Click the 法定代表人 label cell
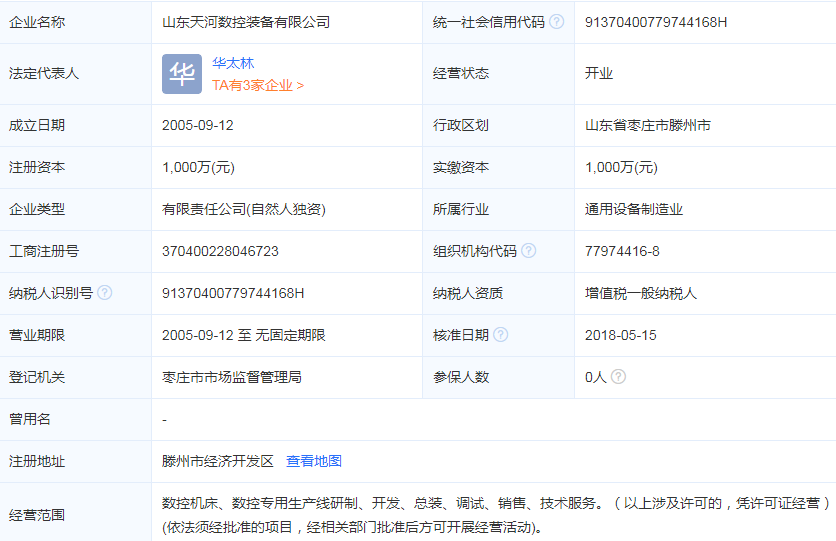 click(x=76, y=74)
